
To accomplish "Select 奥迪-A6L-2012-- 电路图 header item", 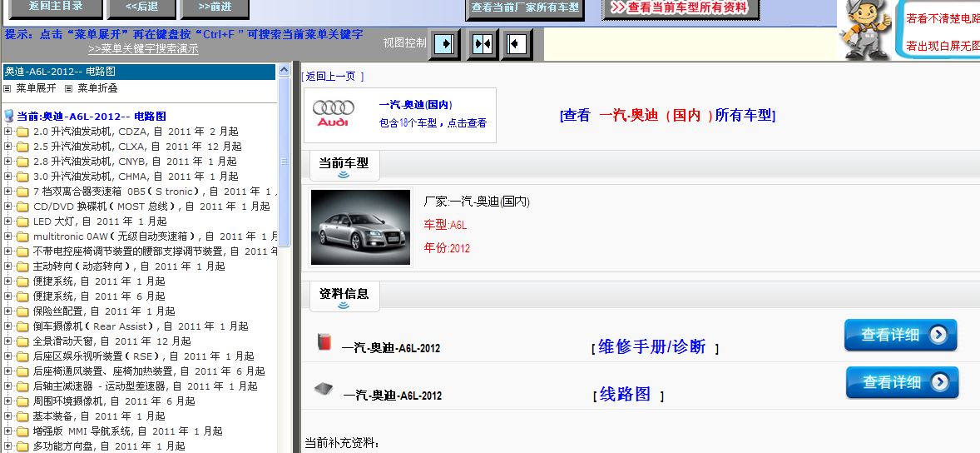I will tap(139, 72).
